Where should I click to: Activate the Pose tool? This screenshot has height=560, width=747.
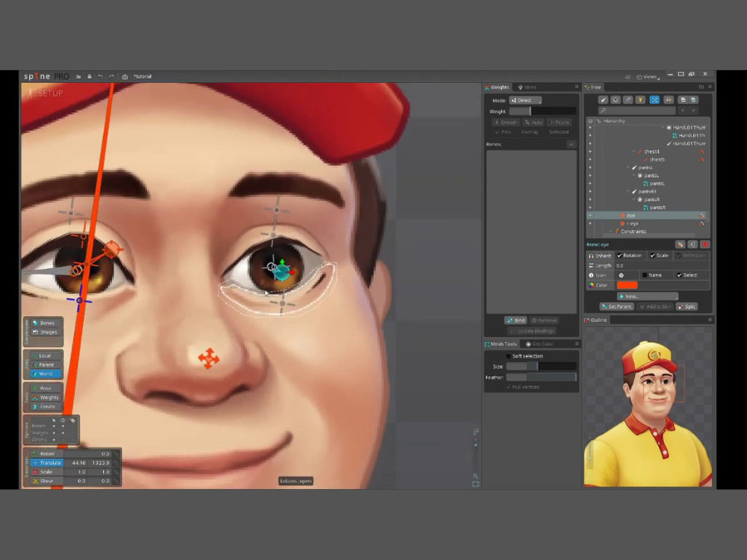[46, 388]
